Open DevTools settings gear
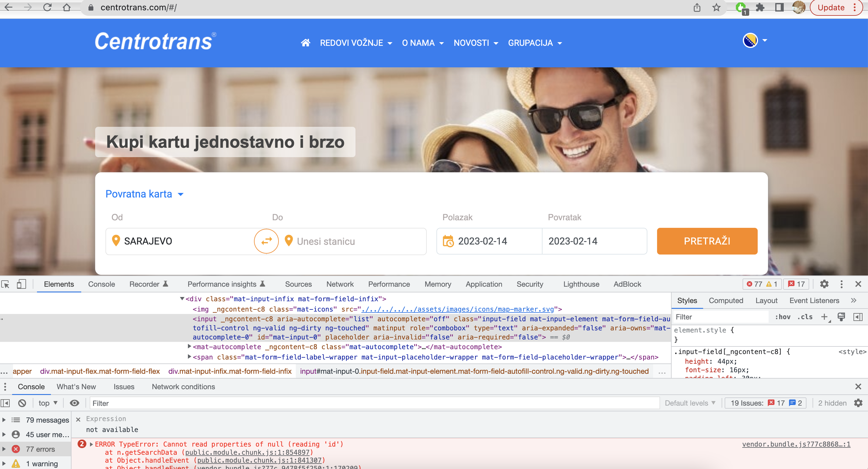The image size is (868, 469). point(824,284)
